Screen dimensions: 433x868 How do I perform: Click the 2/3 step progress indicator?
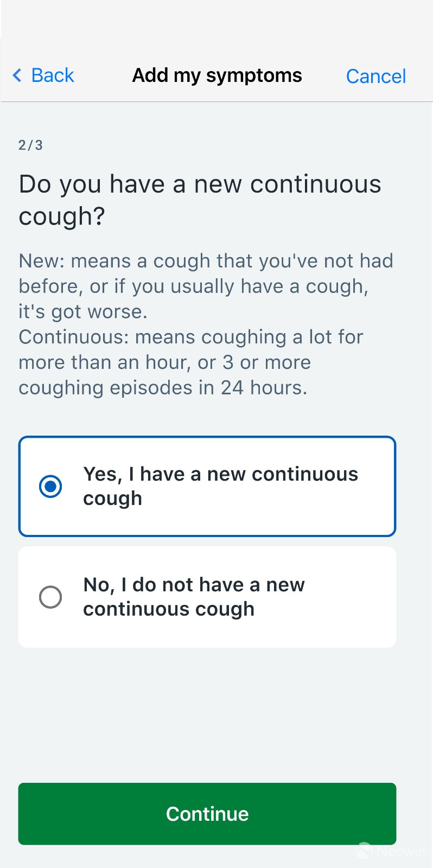click(30, 145)
